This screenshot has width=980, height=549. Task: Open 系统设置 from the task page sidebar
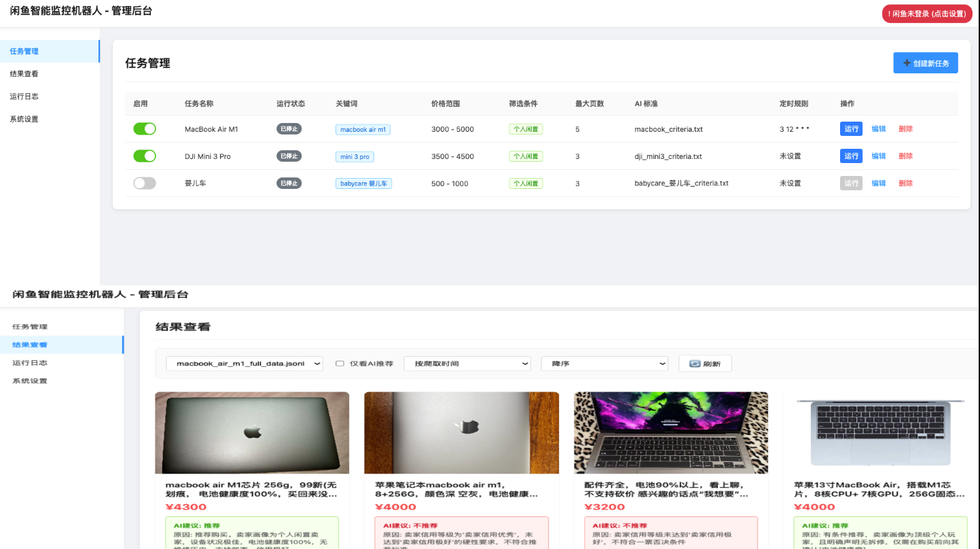pyautogui.click(x=50, y=119)
